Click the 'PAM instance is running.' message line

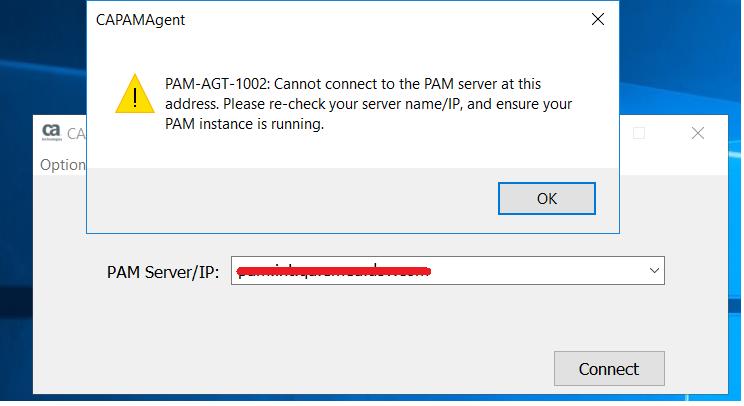[244, 124]
